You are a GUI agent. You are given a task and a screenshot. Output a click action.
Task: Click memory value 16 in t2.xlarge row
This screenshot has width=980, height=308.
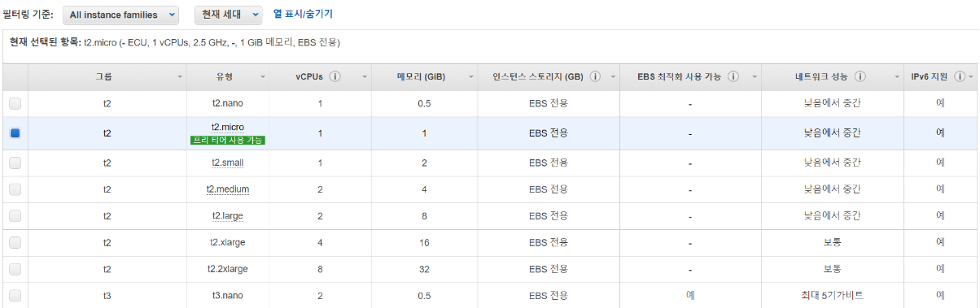tap(424, 242)
